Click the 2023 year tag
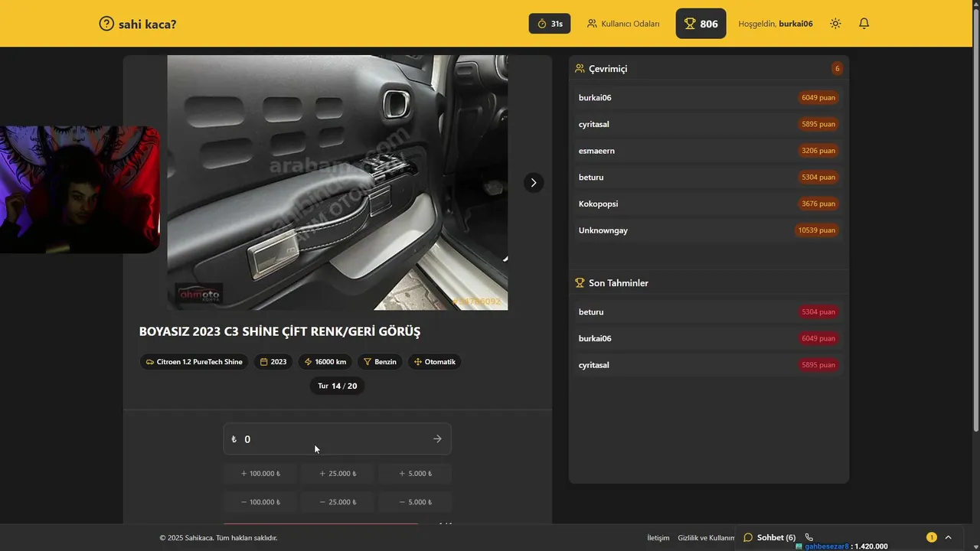The image size is (980, 551). tap(273, 362)
